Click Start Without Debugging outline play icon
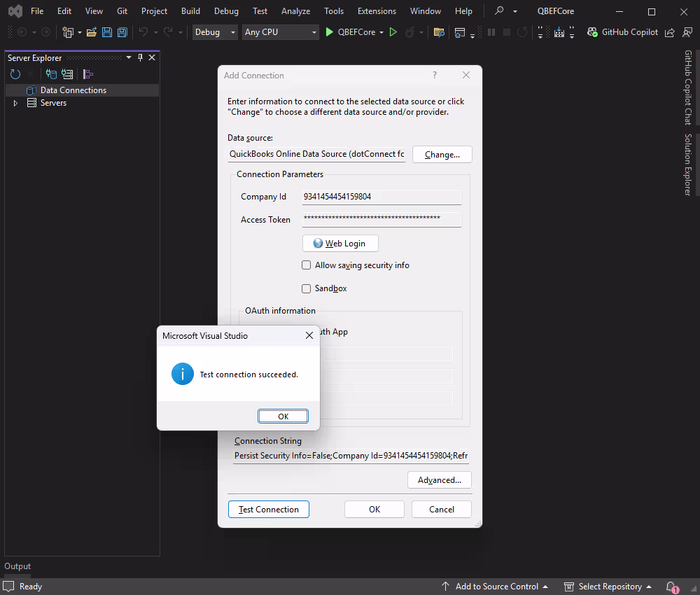The height and width of the screenshot is (595, 700). [393, 32]
